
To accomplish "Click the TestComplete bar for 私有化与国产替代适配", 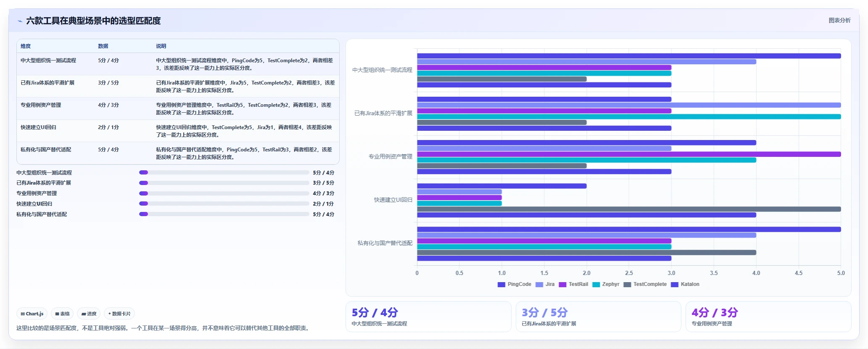I will click(x=586, y=253).
